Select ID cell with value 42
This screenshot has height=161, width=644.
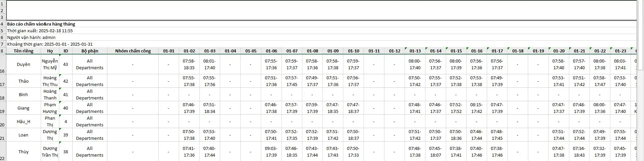pos(66,81)
